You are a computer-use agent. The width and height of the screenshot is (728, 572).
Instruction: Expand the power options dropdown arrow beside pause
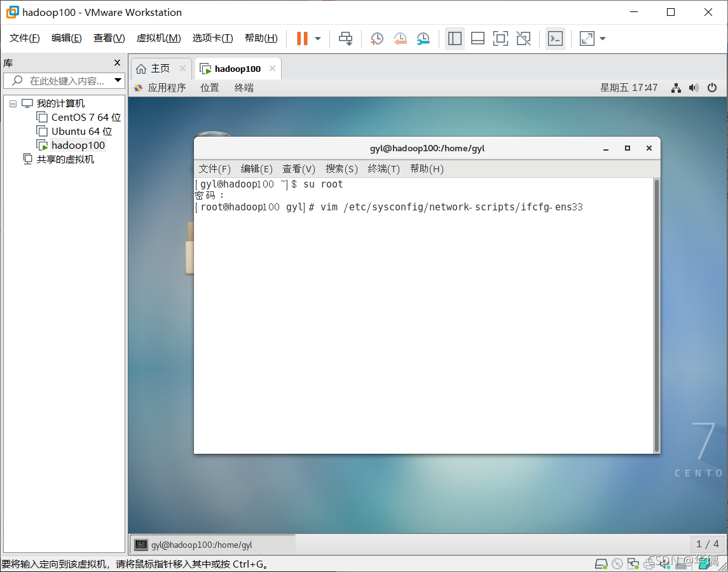[x=318, y=39]
